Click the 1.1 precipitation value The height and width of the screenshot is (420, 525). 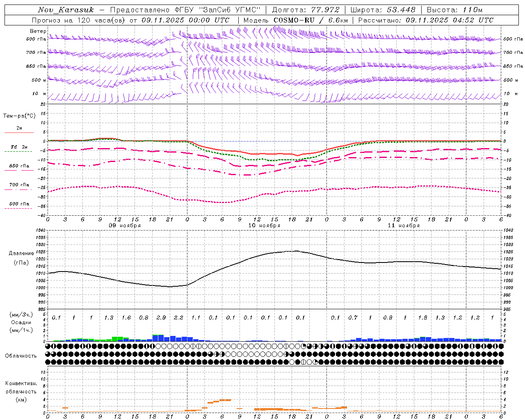tap(196, 317)
